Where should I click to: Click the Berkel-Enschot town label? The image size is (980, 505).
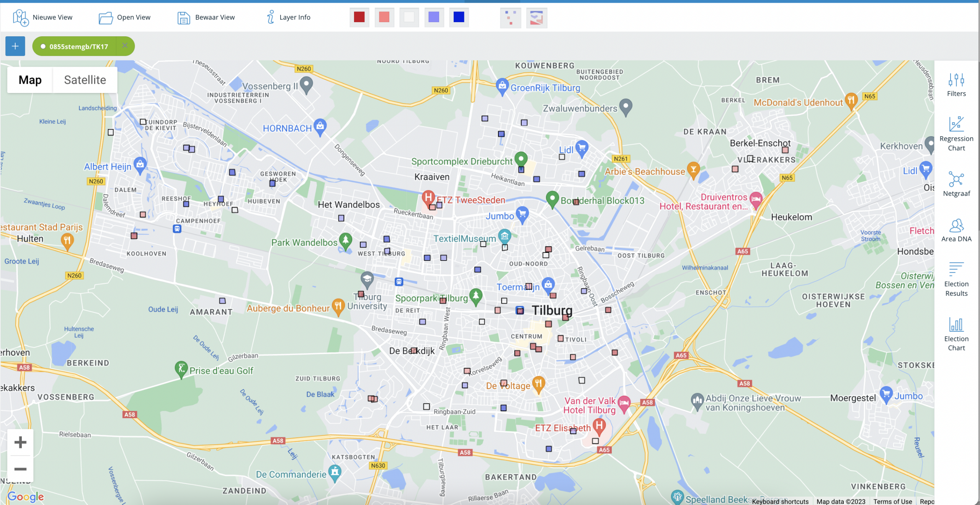point(760,143)
